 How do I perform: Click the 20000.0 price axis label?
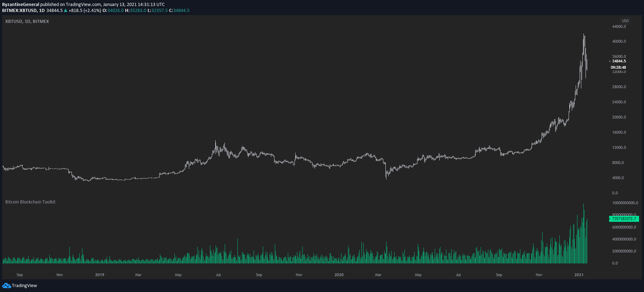tap(619, 117)
